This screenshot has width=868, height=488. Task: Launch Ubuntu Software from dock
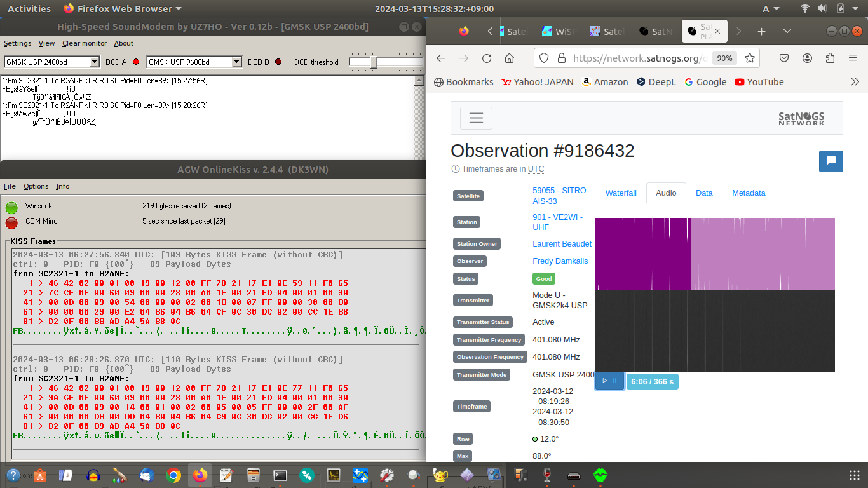[39, 475]
